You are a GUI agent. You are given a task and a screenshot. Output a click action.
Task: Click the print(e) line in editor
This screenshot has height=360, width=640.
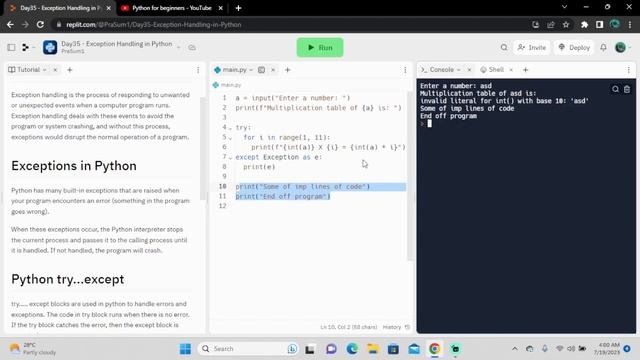(259, 167)
